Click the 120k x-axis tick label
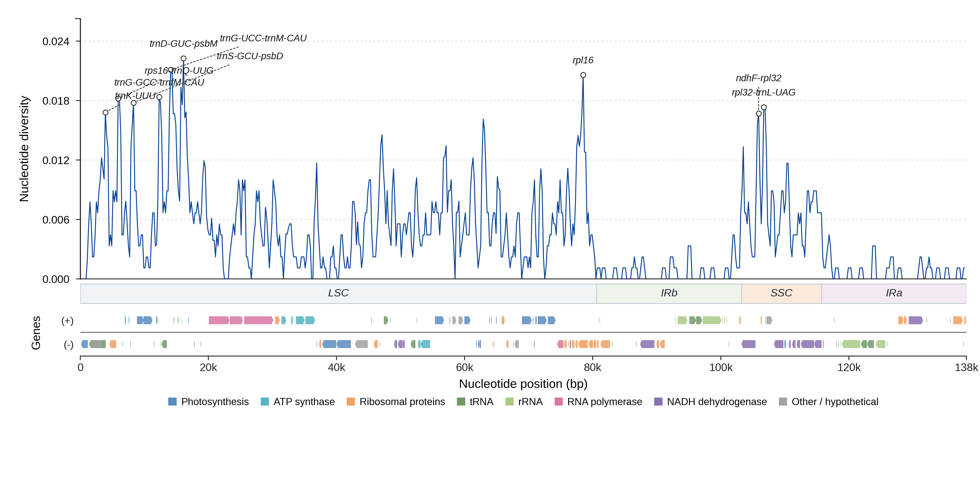 (x=849, y=367)
